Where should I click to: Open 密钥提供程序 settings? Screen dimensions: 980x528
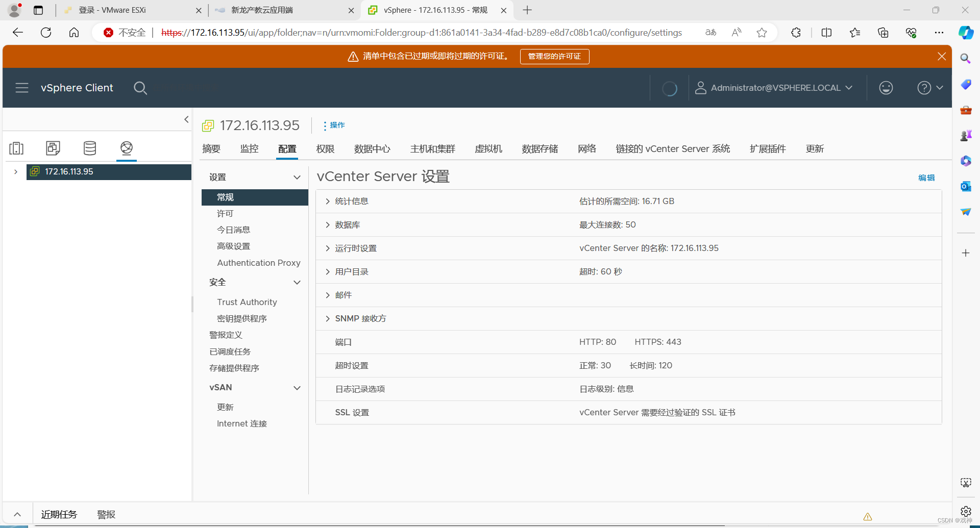coord(242,318)
